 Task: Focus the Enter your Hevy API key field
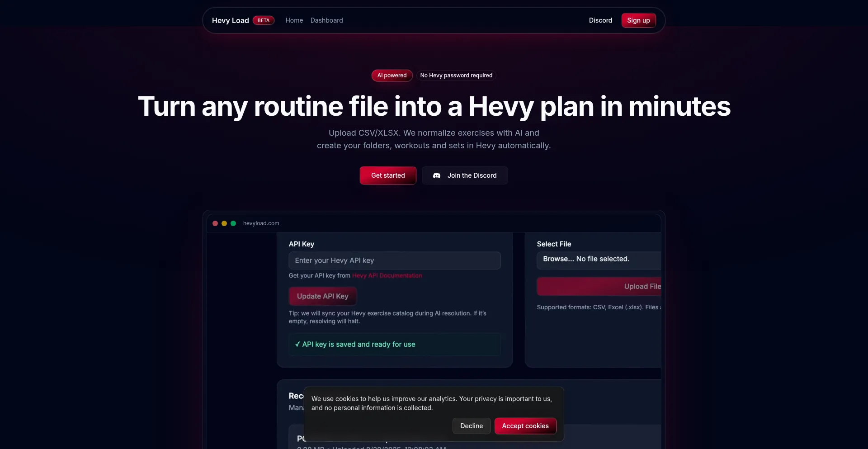point(395,260)
